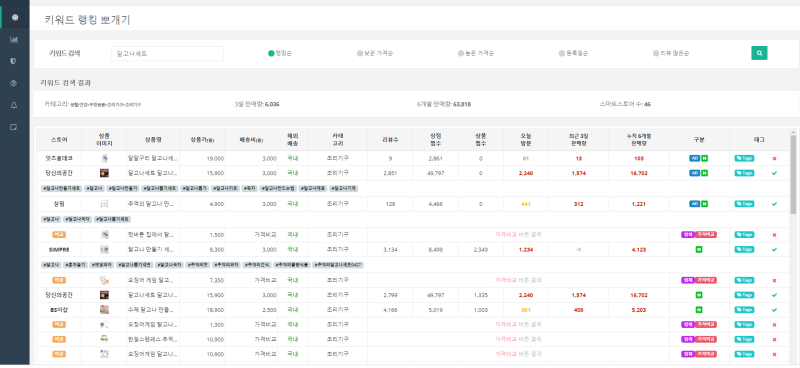Click the 누적 6개월 판매량 column header

pos(639,139)
